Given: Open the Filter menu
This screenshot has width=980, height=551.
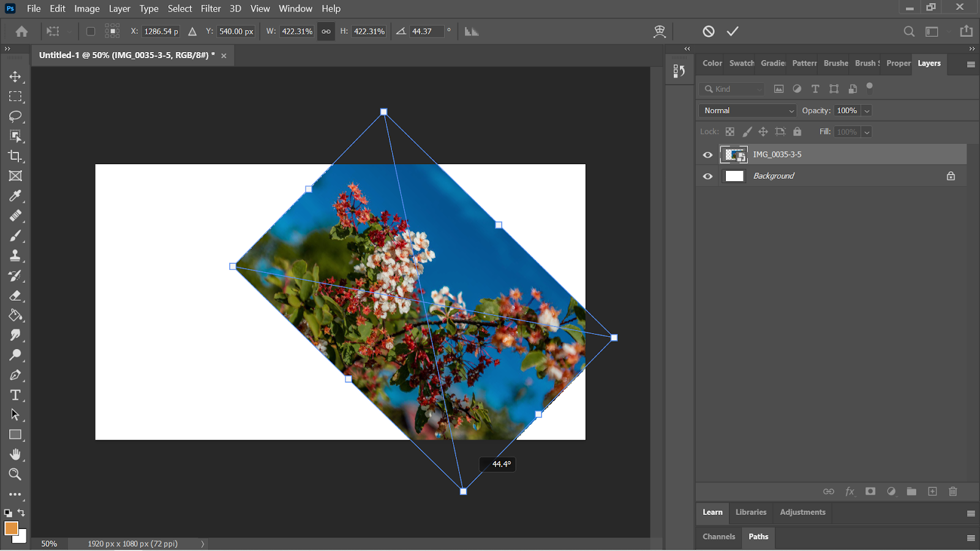Looking at the screenshot, I should click(x=211, y=9).
